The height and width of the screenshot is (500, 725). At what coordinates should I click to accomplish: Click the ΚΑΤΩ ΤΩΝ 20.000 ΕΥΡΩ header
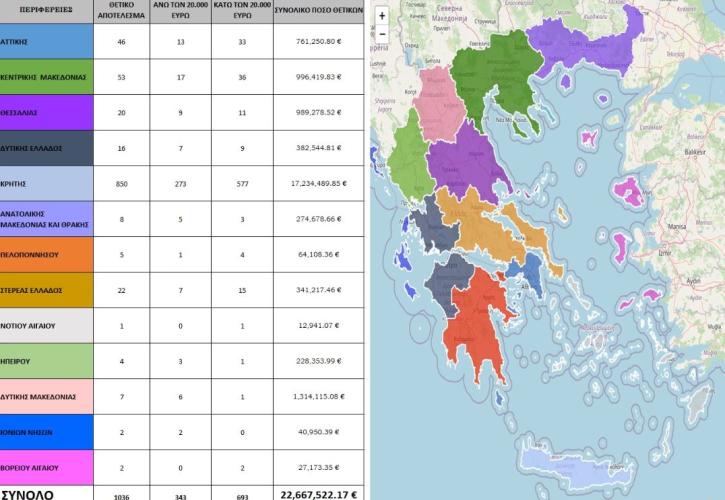coord(243,10)
